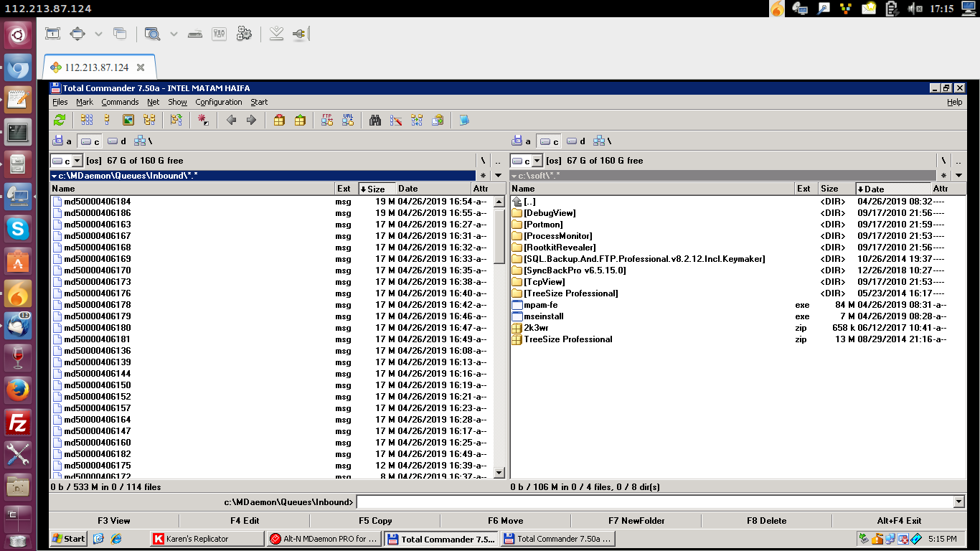Enable thumbnail view icon in toolbar
Screen dimensions: 980x551
(x=128, y=120)
